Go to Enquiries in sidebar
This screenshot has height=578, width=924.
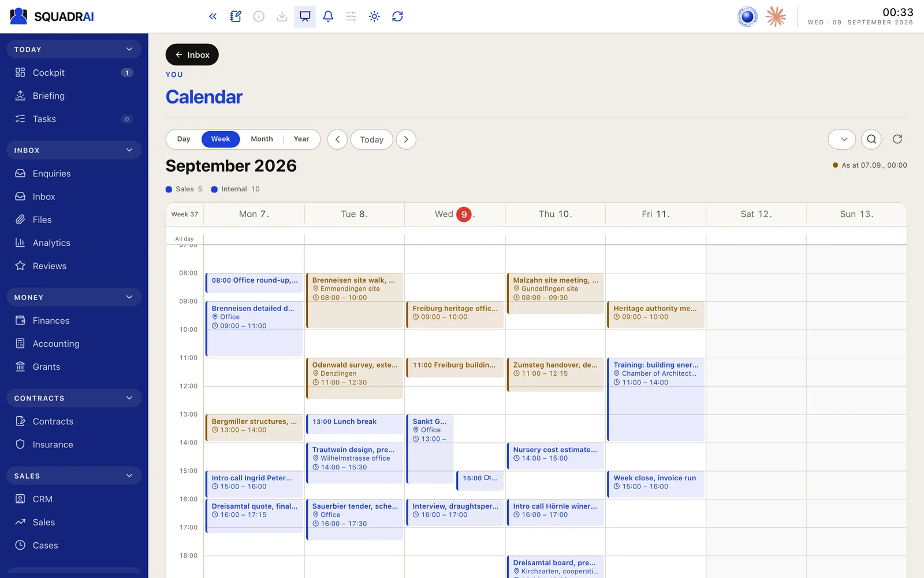(x=74, y=173)
